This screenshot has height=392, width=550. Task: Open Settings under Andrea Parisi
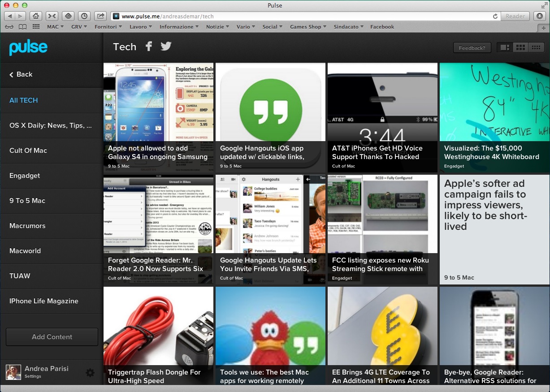(x=33, y=376)
